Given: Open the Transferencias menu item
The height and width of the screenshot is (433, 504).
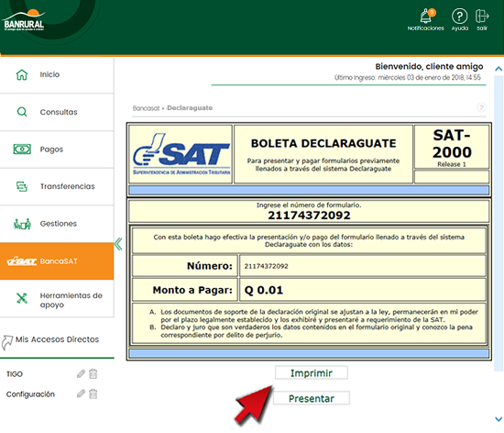Looking at the screenshot, I should [x=57, y=186].
